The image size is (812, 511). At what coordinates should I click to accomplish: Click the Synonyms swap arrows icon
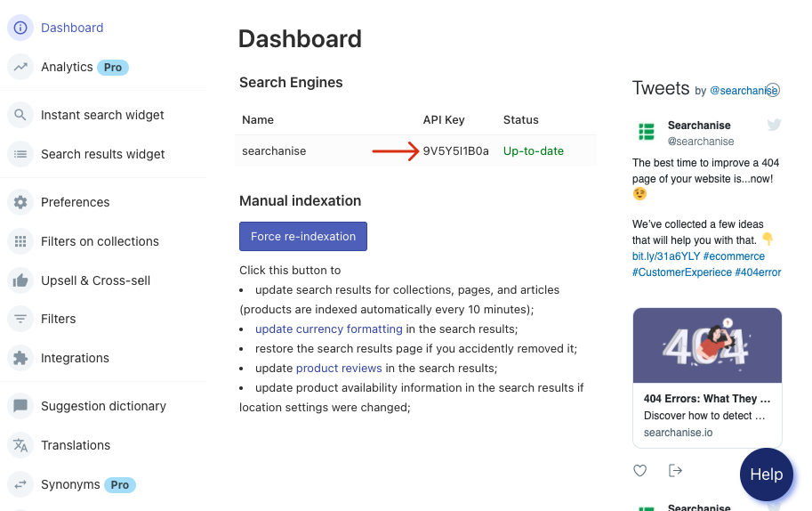(x=20, y=484)
